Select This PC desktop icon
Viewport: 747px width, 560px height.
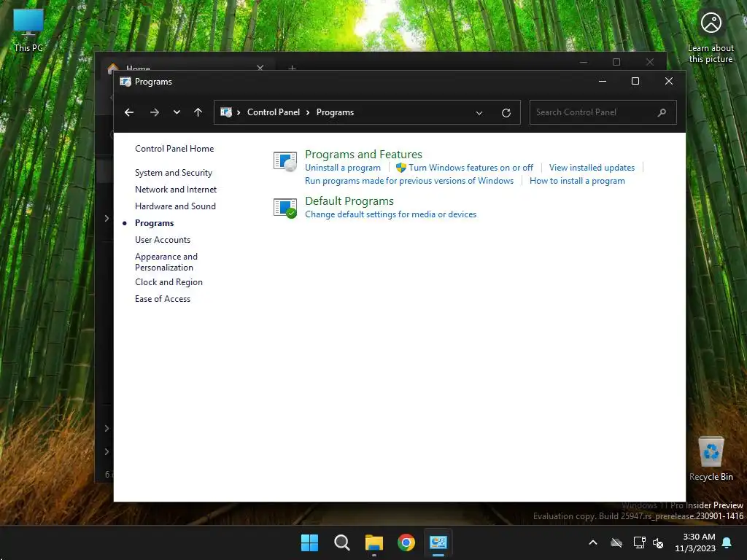pos(28,31)
